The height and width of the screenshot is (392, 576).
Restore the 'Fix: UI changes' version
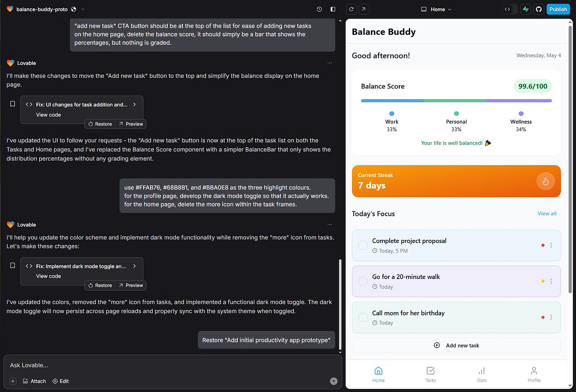click(x=100, y=124)
